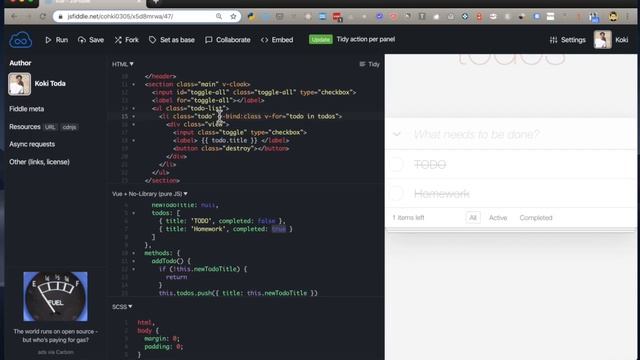This screenshot has height=360, width=640.
Task: Open the HTML panel language dropdown
Action: [x=123, y=64]
